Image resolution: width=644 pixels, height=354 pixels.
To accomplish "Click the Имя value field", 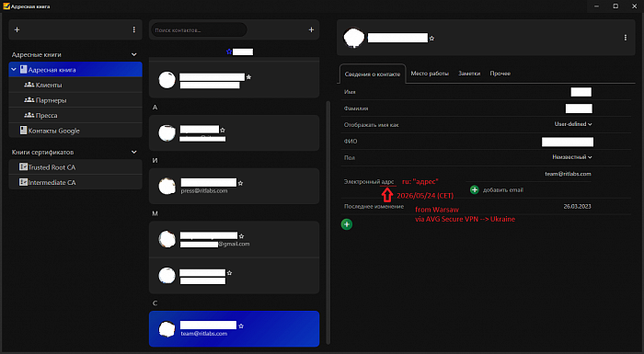I will pyautogui.click(x=581, y=92).
